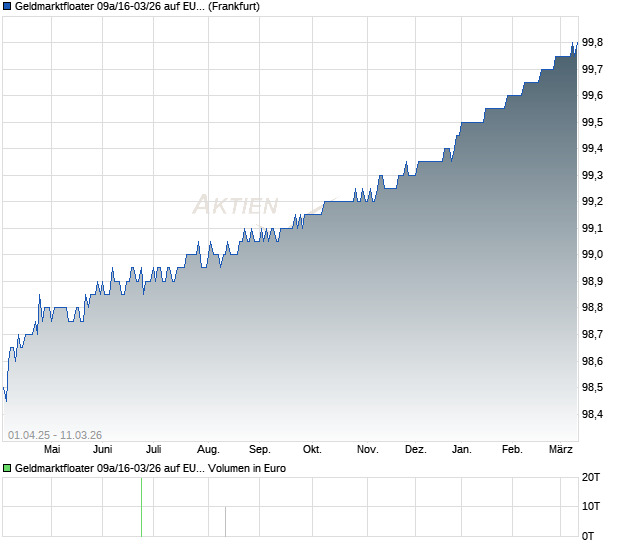Screen dimensions: 620x546
Task: Click the Dez. axis label
Action: tap(416, 449)
